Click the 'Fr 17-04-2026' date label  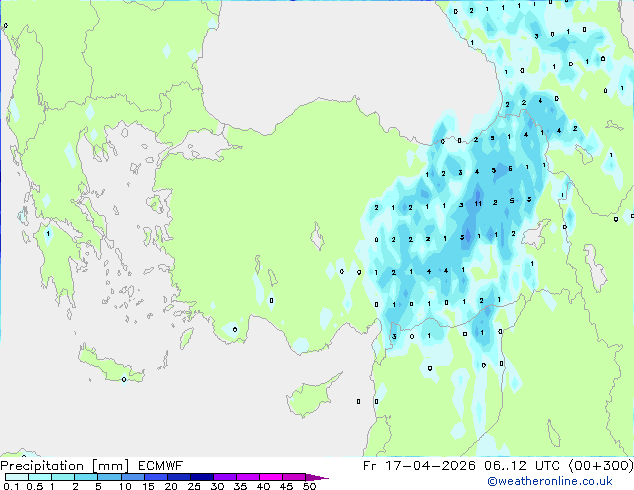(x=419, y=466)
